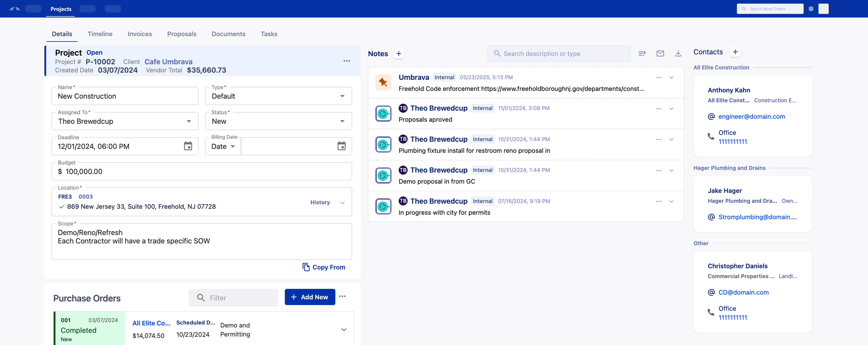Click the notes sort icon
The width and height of the screenshot is (868, 345).
(x=642, y=54)
